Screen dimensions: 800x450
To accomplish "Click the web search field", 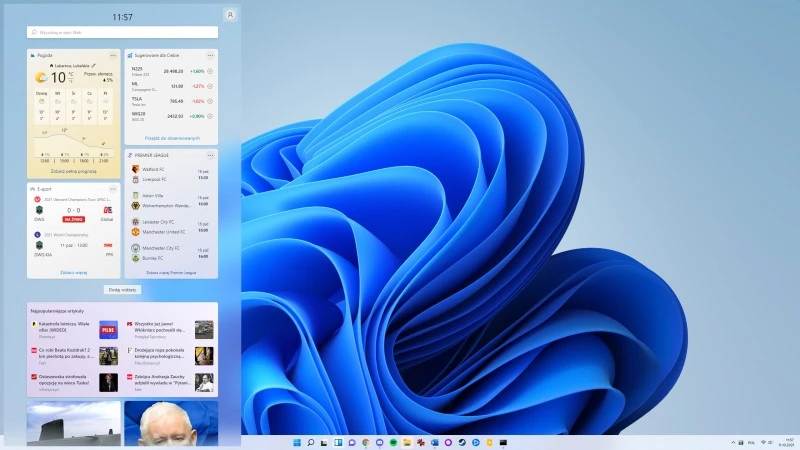I will point(122,32).
